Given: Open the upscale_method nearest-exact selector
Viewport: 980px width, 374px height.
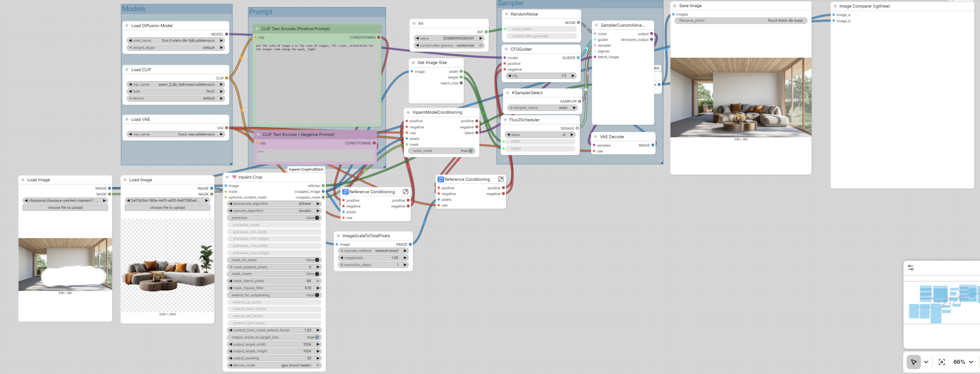Looking at the screenshot, I should (373, 251).
